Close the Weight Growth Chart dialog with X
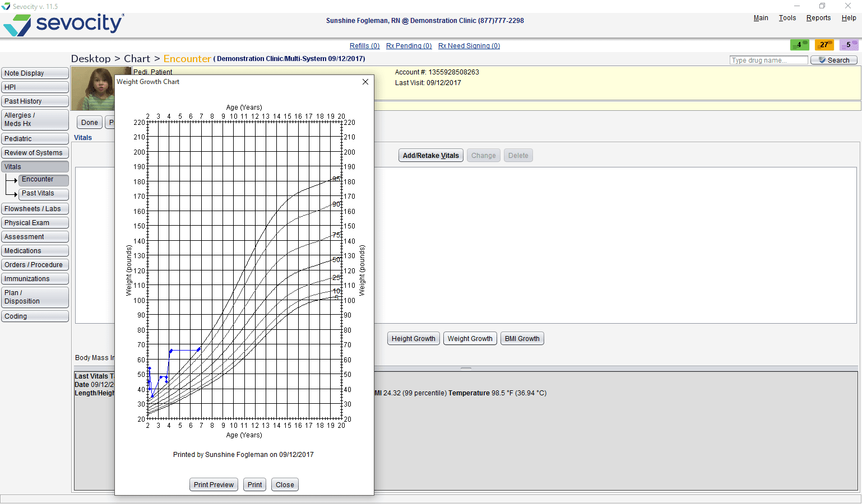The width and height of the screenshot is (862, 504). (365, 82)
